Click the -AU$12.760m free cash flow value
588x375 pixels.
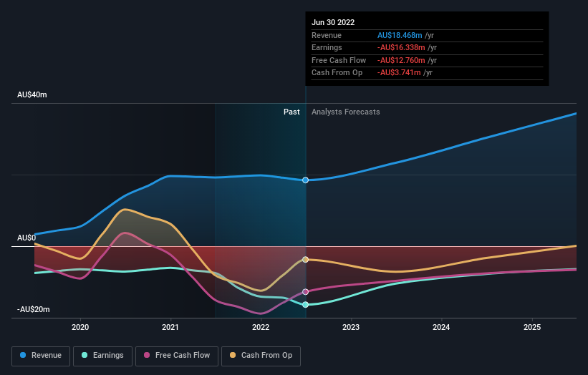click(401, 60)
